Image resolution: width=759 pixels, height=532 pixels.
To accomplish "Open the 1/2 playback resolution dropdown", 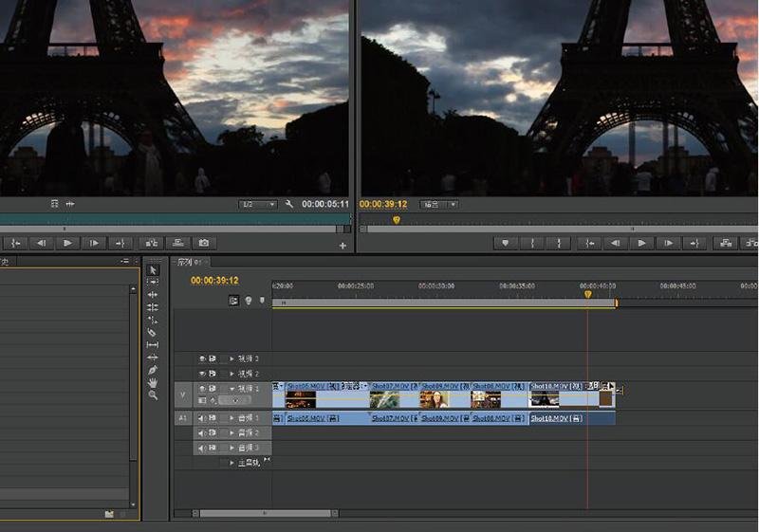I will pos(257,204).
